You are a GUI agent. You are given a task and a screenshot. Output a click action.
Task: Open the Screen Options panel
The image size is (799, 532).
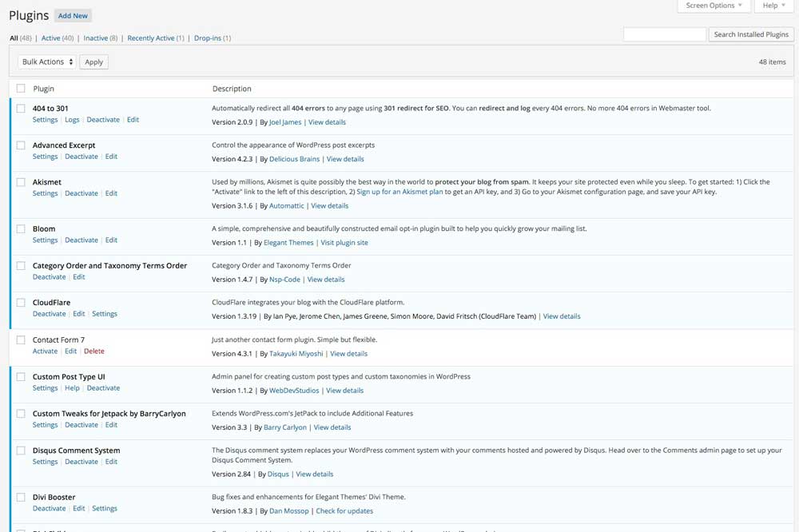coord(714,6)
